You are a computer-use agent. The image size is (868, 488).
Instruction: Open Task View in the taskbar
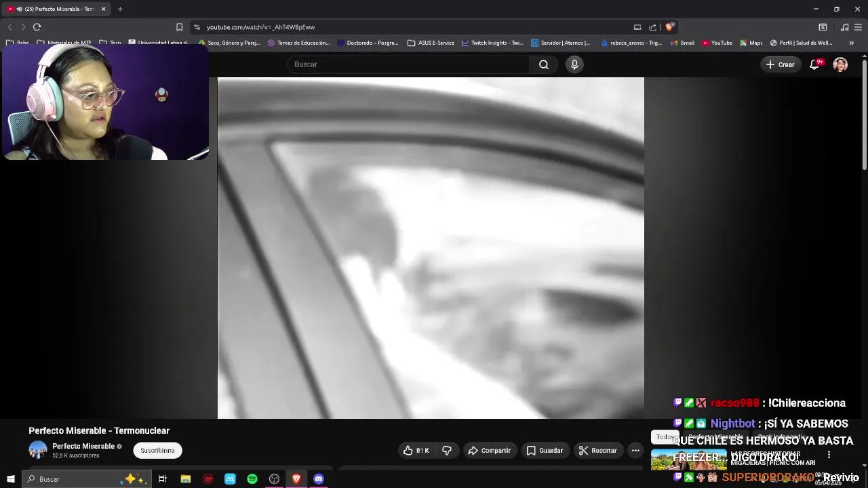pyautogui.click(x=163, y=479)
